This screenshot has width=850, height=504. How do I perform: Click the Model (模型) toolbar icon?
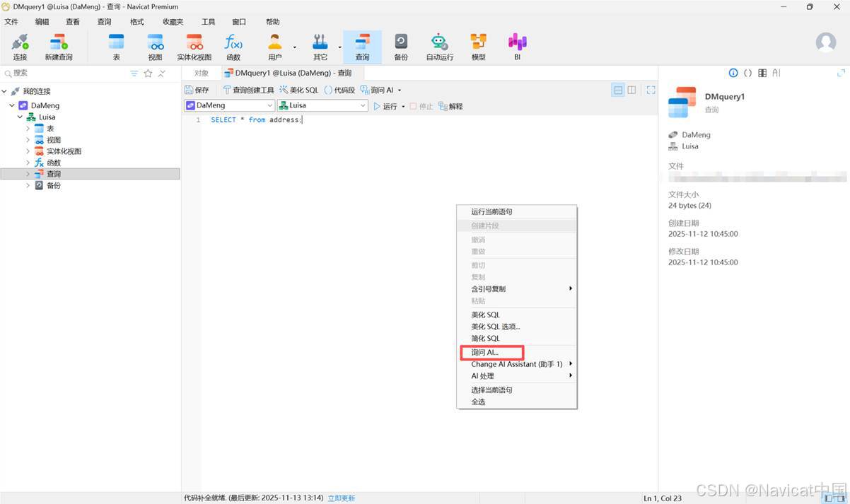(x=479, y=47)
